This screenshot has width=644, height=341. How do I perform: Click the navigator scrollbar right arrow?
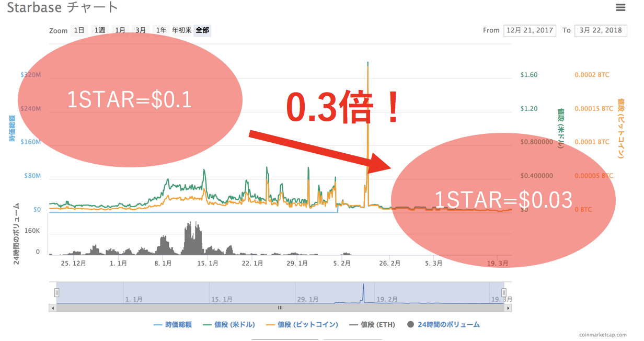pyautogui.click(x=508, y=308)
